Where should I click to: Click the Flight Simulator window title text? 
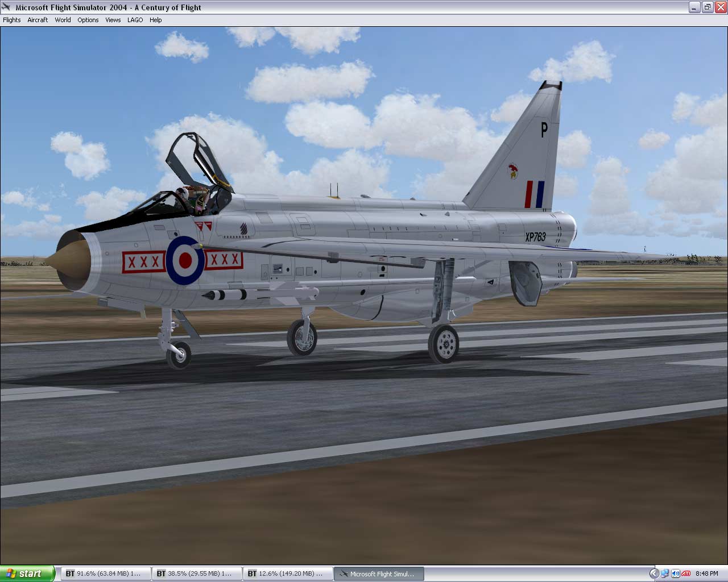109,7
